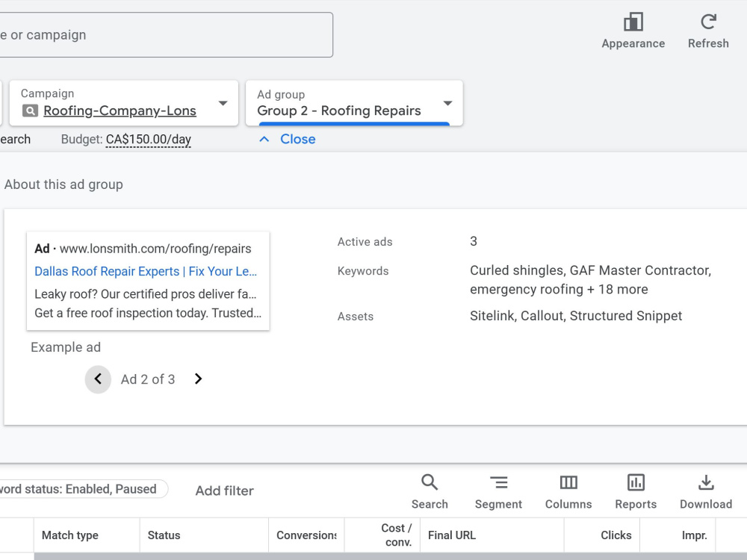Open the Segment options icon
This screenshot has height=560, width=747.
pyautogui.click(x=498, y=482)
